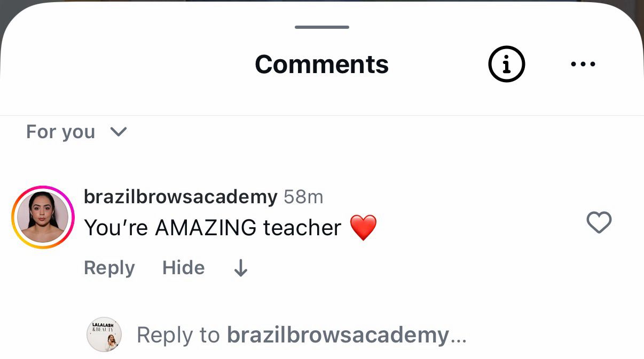Open the circled info icon beside Comments
The width and height of the screenshot is (644, 359).
click(x=506, y=65)
